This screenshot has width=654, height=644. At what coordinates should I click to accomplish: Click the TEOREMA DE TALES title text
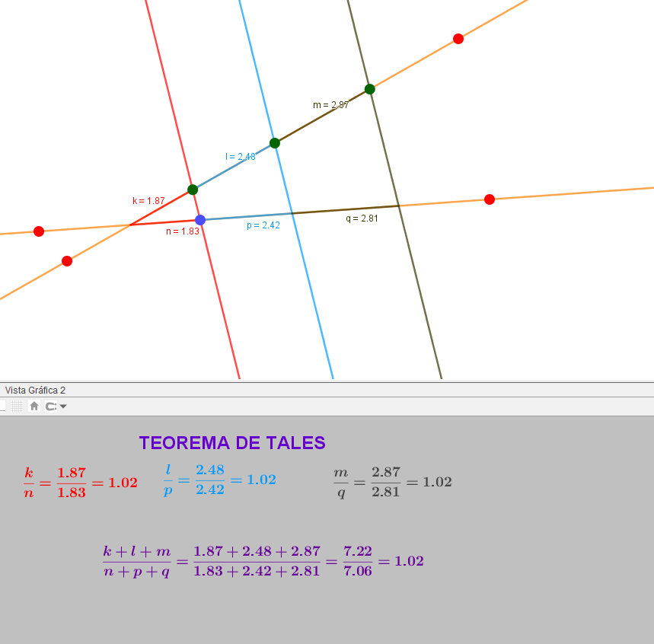tap(232, 443)
